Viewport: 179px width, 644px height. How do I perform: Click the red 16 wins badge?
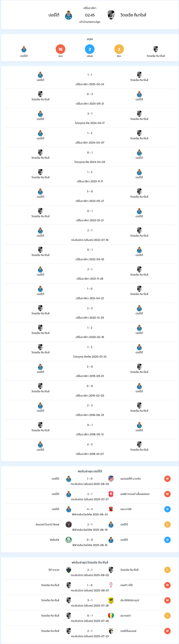pyautogui.click(x=60, y=49)
